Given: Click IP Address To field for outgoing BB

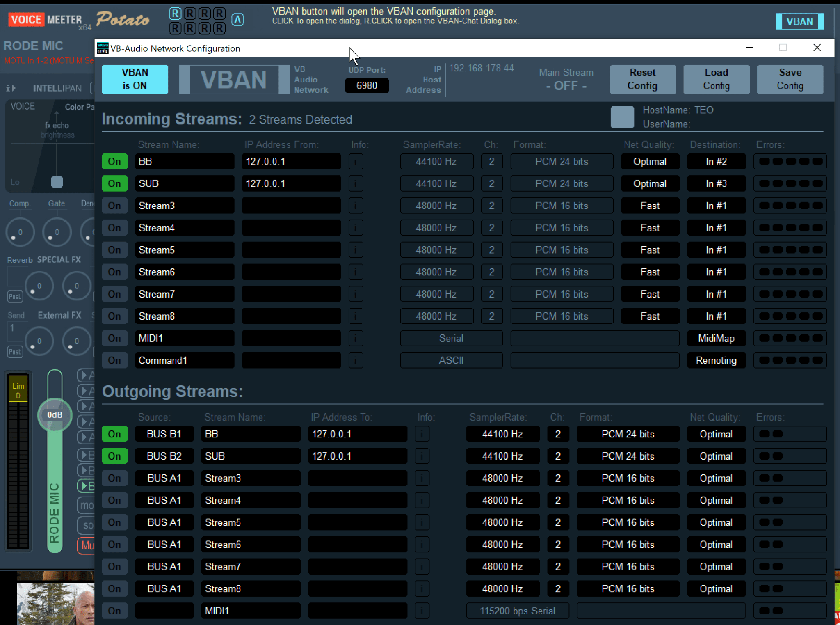Looking at the screenshot, I should (x=358, y=434).
